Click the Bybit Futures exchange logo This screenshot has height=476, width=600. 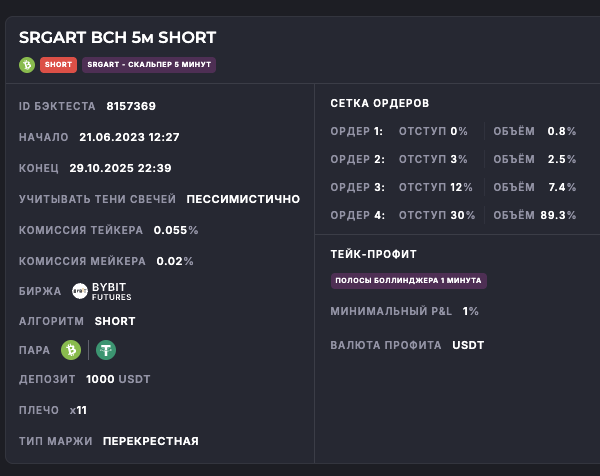(x=101, y=291)
